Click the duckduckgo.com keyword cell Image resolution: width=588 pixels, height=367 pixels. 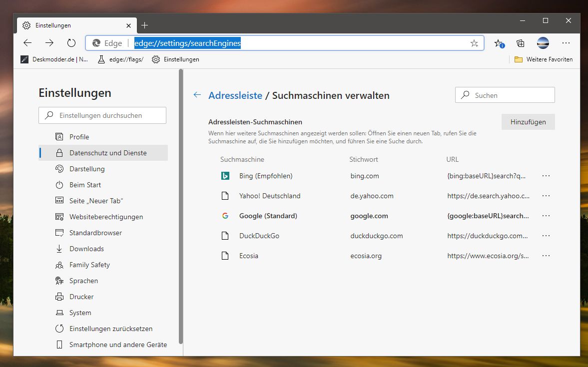(x=377, y=236)
